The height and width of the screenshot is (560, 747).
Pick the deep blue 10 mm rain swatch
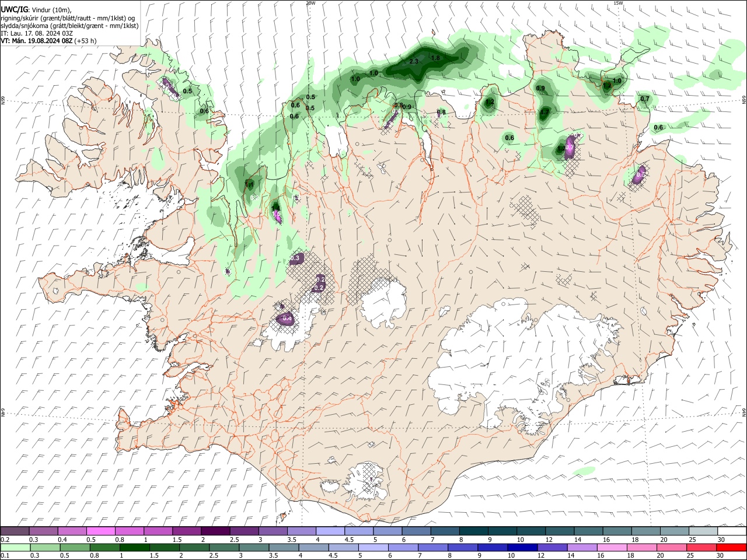[523, 547]
